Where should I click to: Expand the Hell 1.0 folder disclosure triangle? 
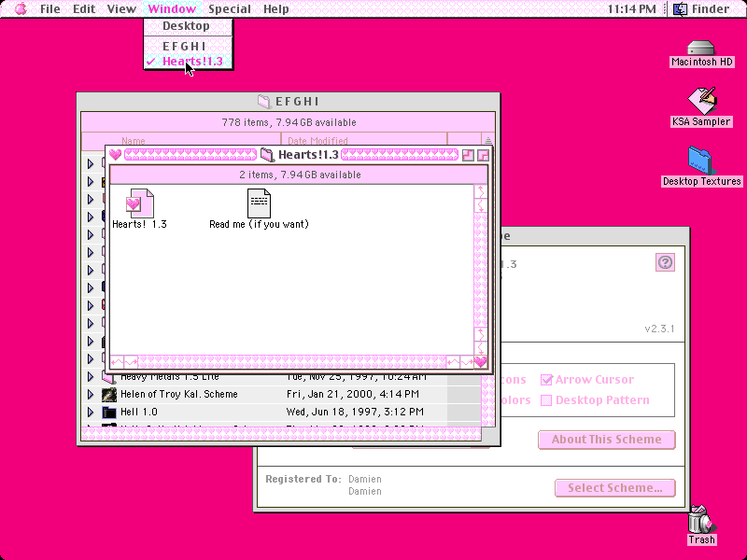pyautogui.click(x=91, y=412)
